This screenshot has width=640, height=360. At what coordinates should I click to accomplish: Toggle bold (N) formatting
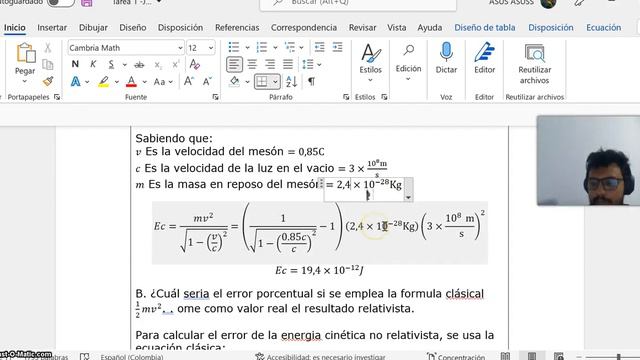(x=75, y=64)
